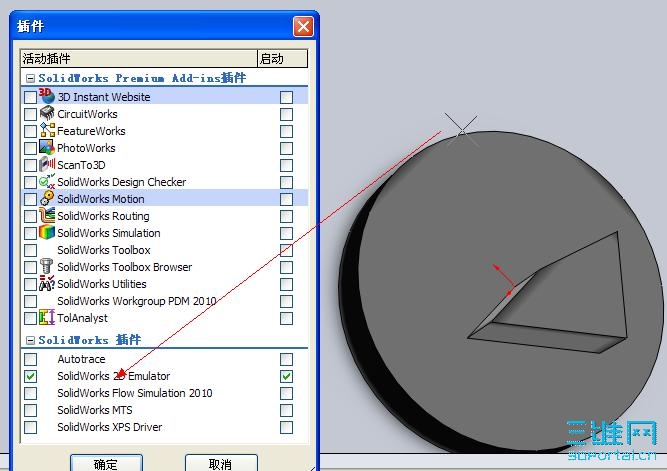Enable the SolidWorks Motion active checkbox
The height and width of the screenshot is (471, 667).
pyautogui.click(x=30, y=199)
